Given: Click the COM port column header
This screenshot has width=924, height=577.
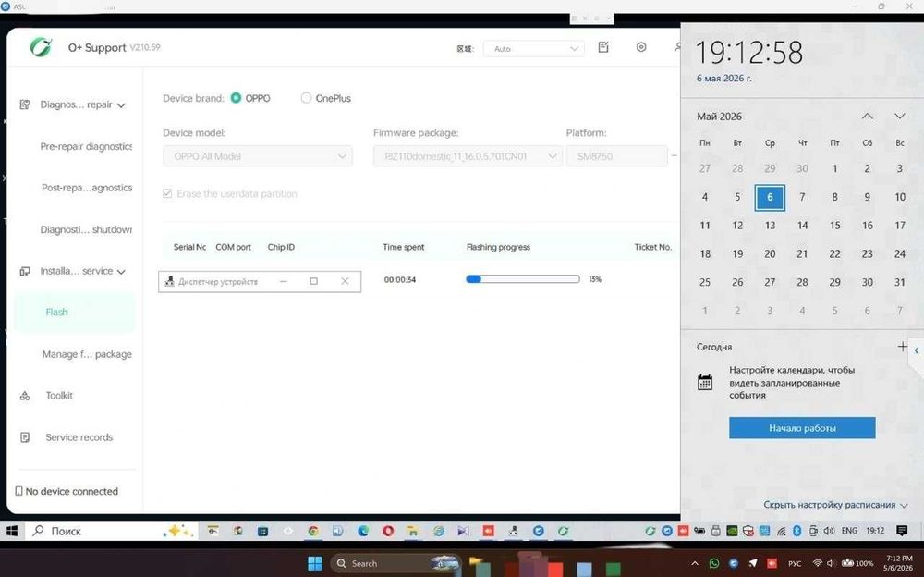Looking at the screenshot, I should point(234,247).
